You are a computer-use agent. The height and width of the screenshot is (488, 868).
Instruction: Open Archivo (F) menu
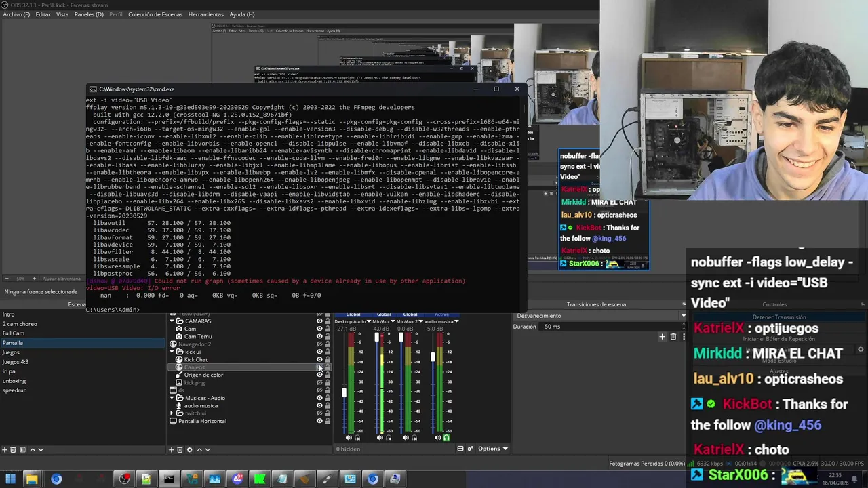point(16,14)
